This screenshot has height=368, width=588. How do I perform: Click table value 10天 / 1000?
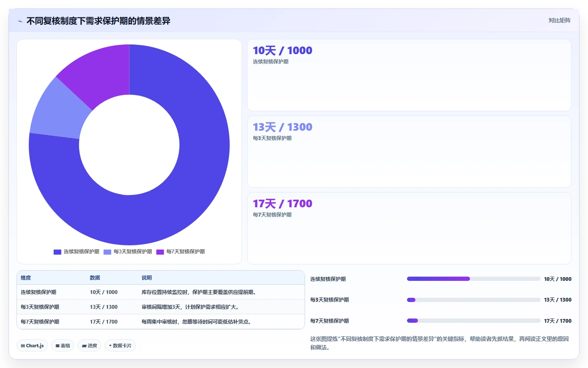point(104,292)
